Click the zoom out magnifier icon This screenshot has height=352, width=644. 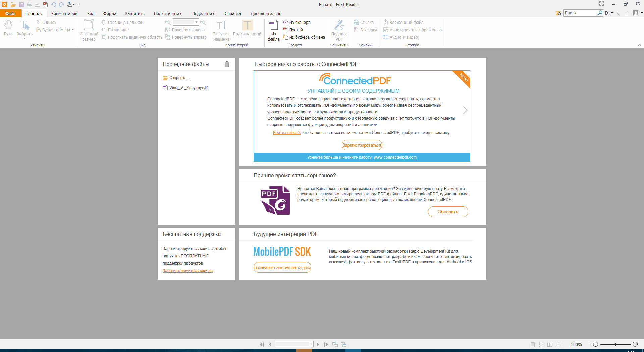[x=168, y=22]
